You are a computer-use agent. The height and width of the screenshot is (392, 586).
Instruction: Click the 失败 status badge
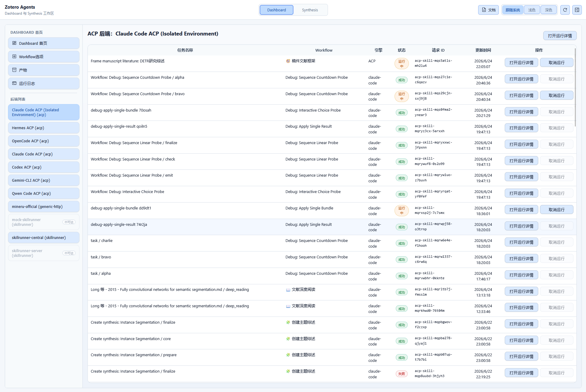(401, 374)
